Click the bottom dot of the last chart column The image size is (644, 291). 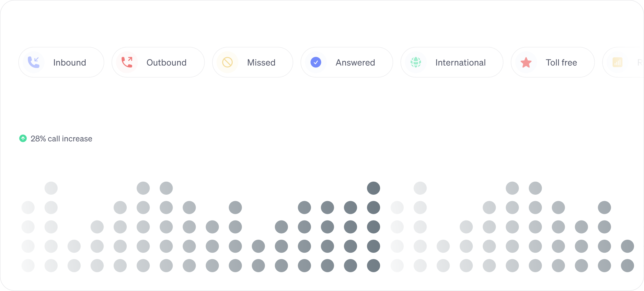tap(627, 265)
